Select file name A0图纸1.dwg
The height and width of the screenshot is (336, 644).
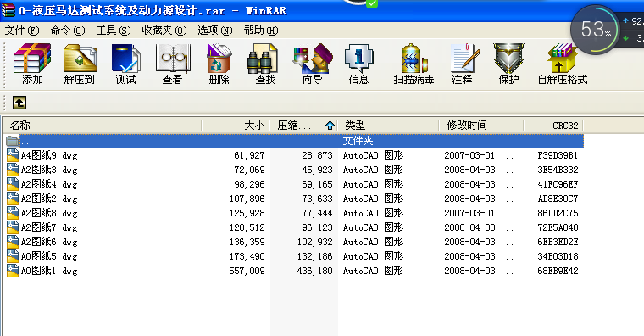[x=49, y=271]
